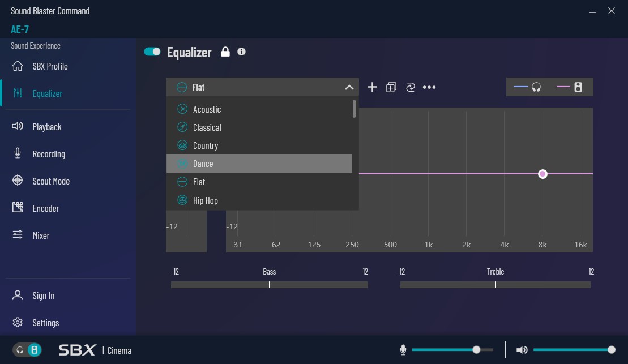Open the Playback section

click(47, 127)
